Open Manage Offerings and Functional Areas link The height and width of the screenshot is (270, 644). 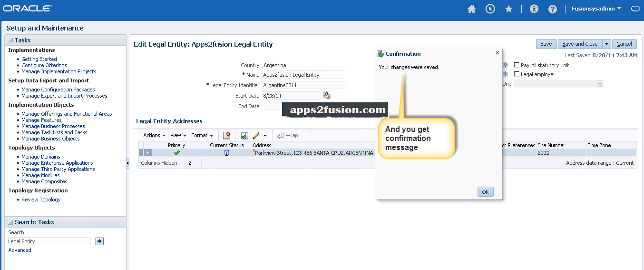(67, 114)
